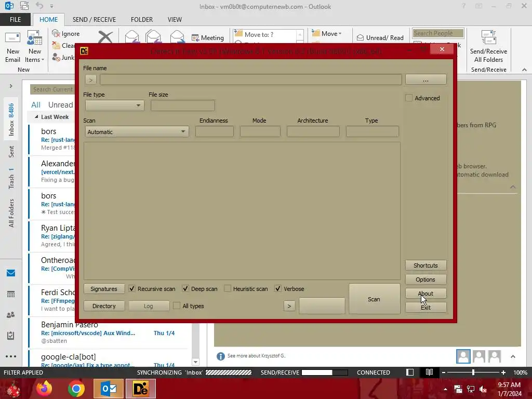
Task: Open the google-cla[bot] email
Action: tap(109, 358)
